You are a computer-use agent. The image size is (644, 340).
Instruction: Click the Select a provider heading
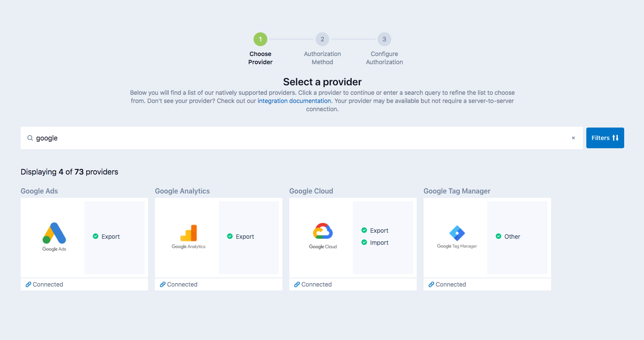(x=322, y=82)
